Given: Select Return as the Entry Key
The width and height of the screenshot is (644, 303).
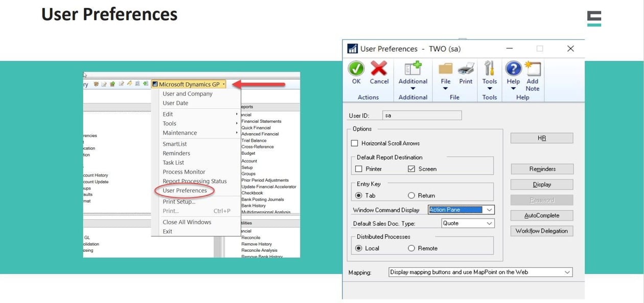Looking at the screenshot, I should click(411, 196).
